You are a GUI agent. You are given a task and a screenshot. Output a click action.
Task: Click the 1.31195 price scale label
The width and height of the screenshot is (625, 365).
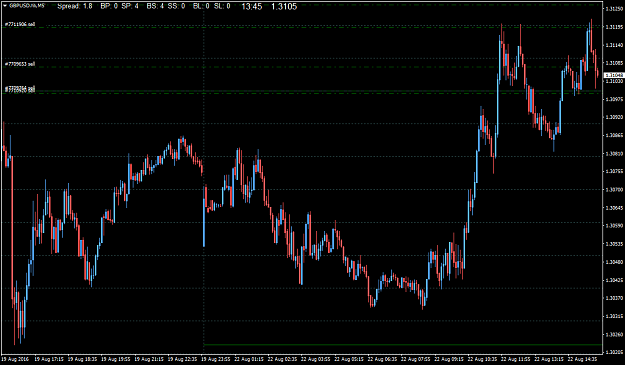pos(614,27)
